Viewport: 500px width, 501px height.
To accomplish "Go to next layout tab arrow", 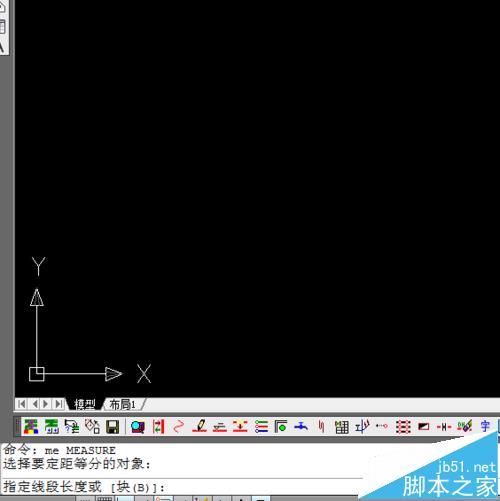I will pyautogui.click(x=46, y=404).
